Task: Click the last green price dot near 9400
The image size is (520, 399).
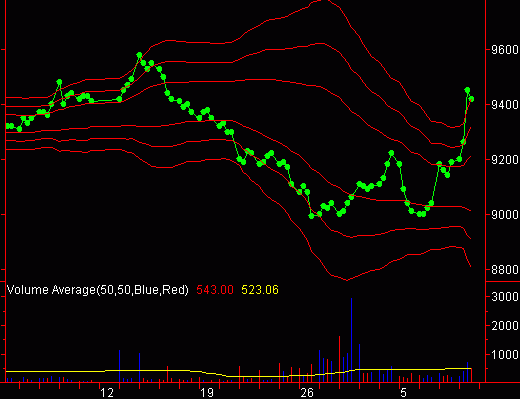Action: [x=471, y=99]
